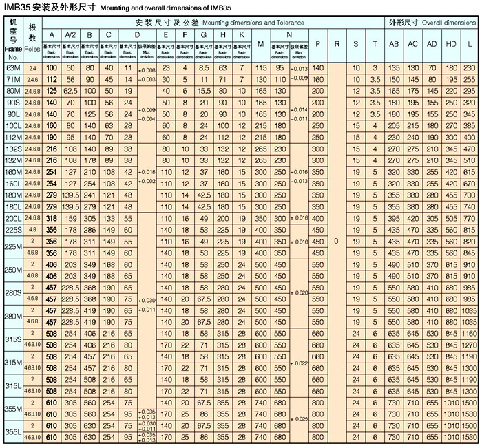Image resolution: width=482 pixels, height=448 pixels.
Task: Click frame label '80M'
Action: pyautogui.click(x=13, y=92)
